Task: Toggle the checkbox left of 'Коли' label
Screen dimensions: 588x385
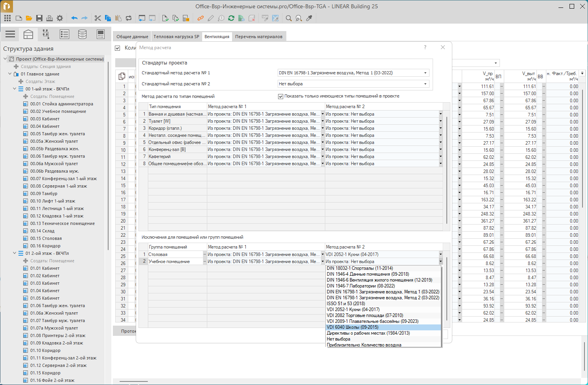Action: pos(117,48)
